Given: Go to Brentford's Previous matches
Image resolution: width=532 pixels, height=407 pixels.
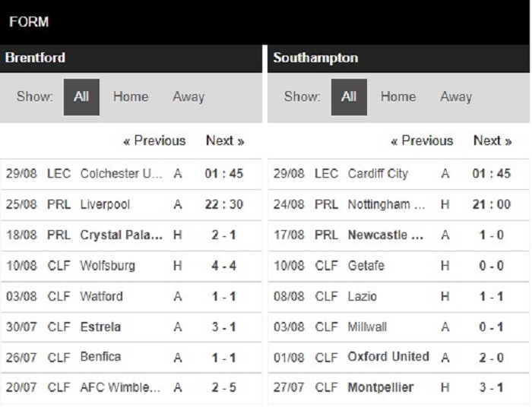Looking at the screenshot, I should pyautogui.click(x=154, y=140).
